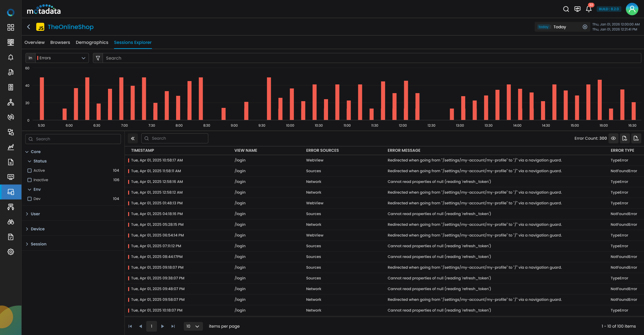Go back using the left arrow
Viewport: 644px width, 335px height.
click(x=29, y=27)
